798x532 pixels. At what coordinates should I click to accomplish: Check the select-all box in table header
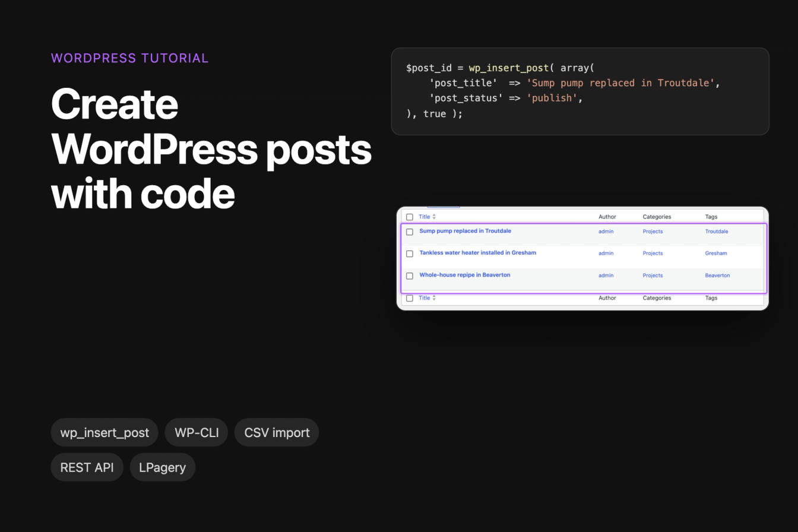pos(410,217)
